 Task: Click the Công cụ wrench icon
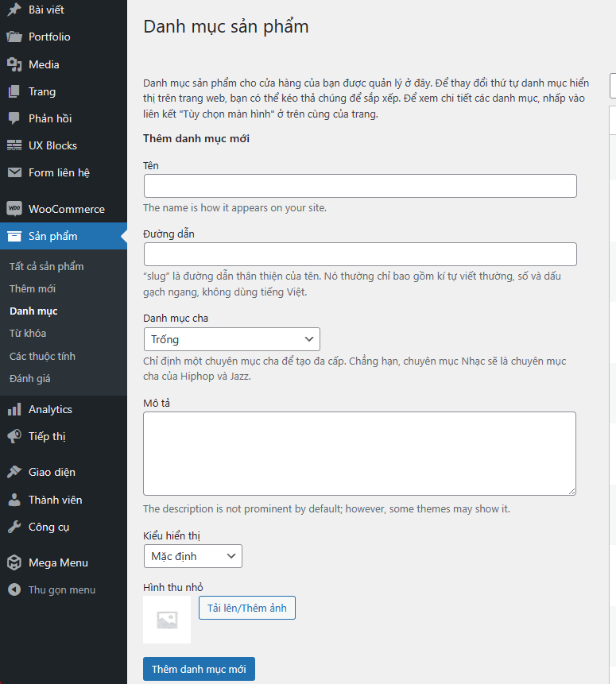(x=14, y=527)
